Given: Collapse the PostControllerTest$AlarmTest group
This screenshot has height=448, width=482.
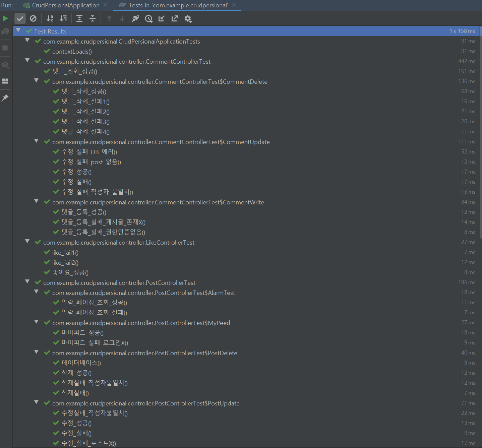Looking at the screenshot, I should (36, 292).
